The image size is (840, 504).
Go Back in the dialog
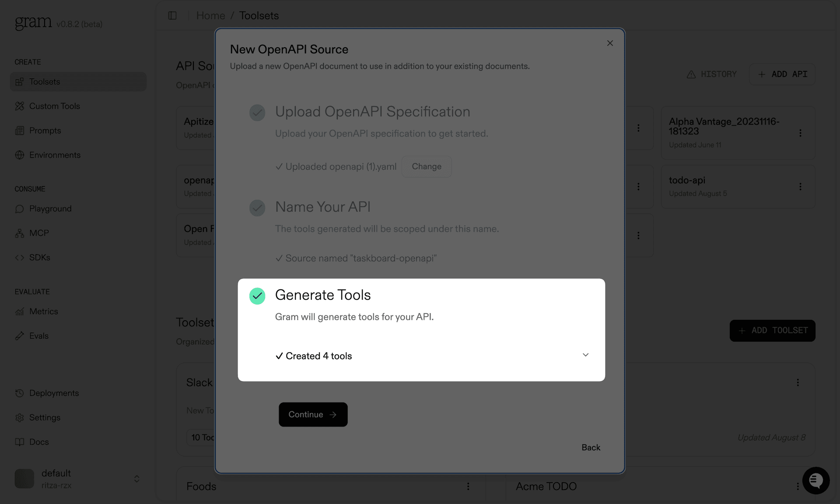(591, 447)
